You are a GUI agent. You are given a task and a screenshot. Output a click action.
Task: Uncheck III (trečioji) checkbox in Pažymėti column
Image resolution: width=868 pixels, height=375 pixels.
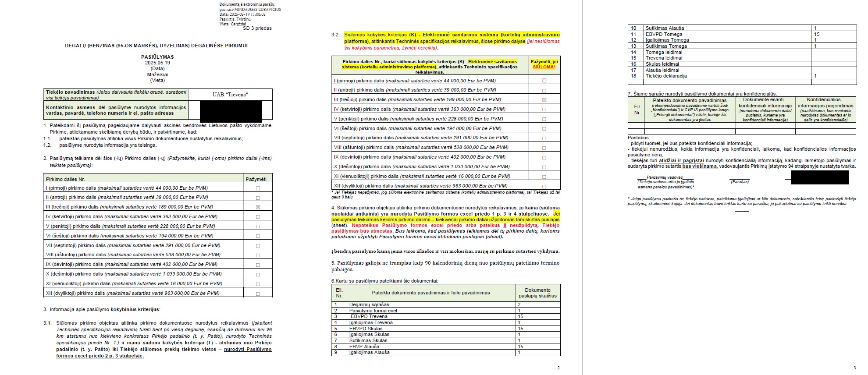click(258, 207)
